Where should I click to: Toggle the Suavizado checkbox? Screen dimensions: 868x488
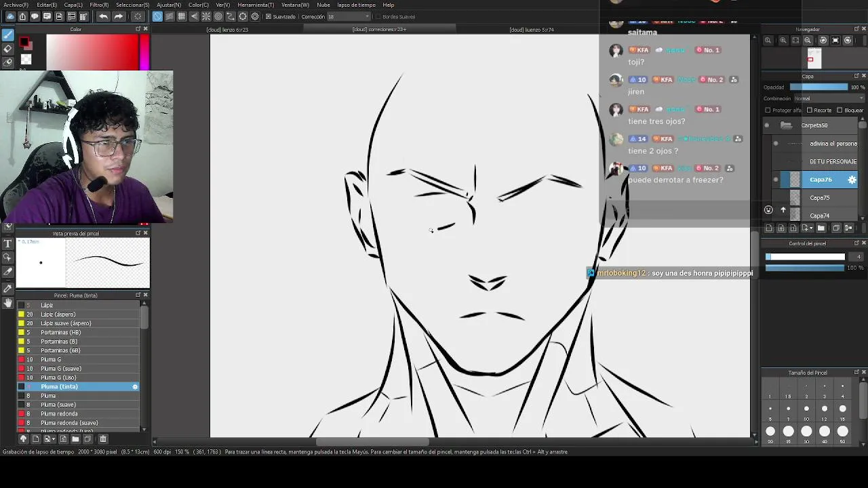(269, 16)
